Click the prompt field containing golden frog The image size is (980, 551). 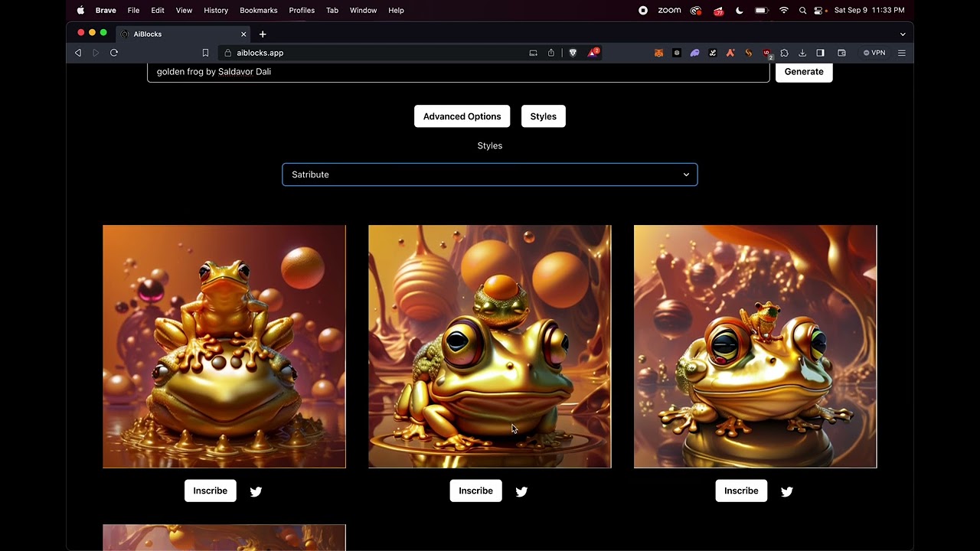tap(459, 72)
